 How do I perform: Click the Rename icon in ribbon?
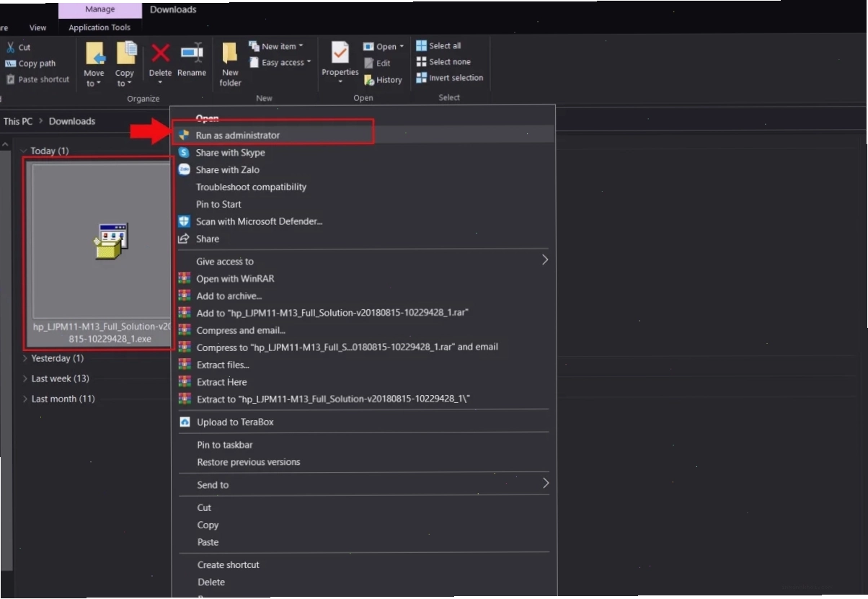click(192, 53)
